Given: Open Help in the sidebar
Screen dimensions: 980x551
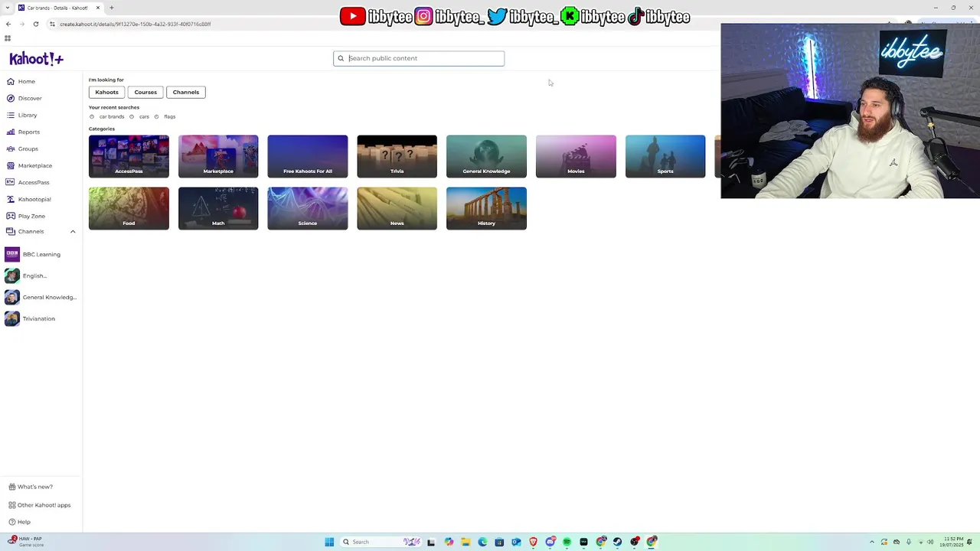Looking at the screenshot, I should [20, 522].
